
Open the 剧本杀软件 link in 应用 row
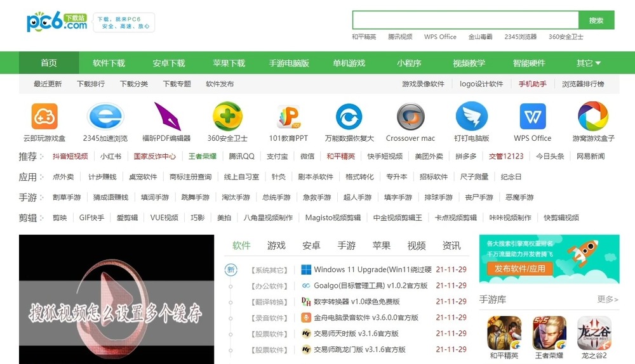click(x=316, y=177)
